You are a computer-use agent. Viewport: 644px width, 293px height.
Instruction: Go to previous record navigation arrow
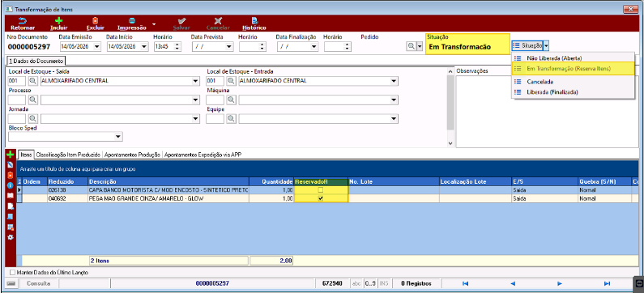[x=513, y=283]
